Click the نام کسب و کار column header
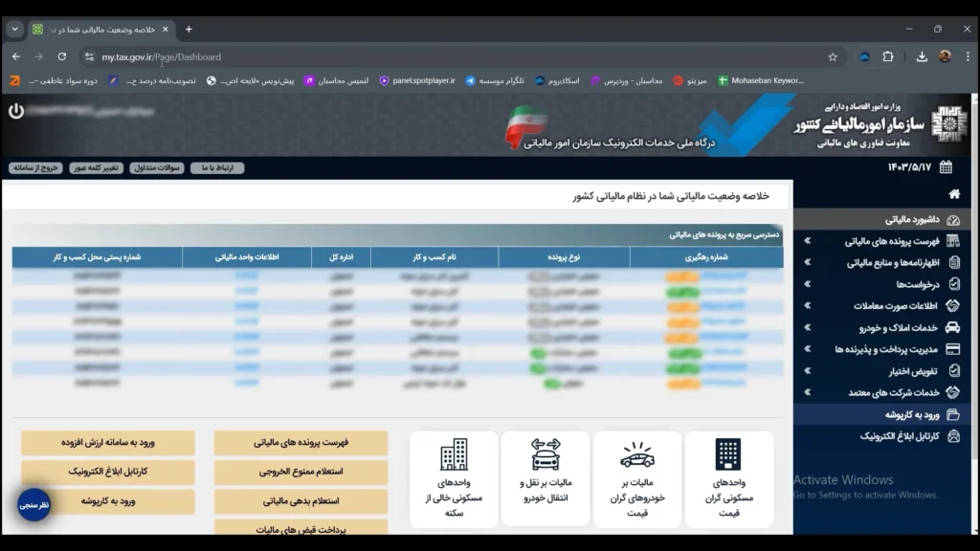980x551 pixels. [434, 256]
